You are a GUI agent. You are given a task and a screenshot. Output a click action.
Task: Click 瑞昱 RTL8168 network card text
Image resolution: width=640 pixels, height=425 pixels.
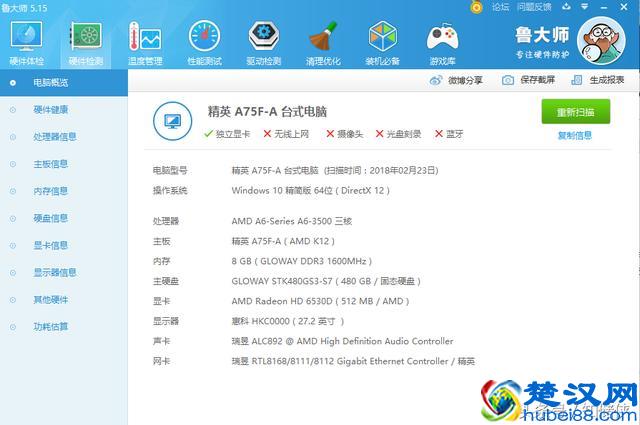tap(353, 361)
